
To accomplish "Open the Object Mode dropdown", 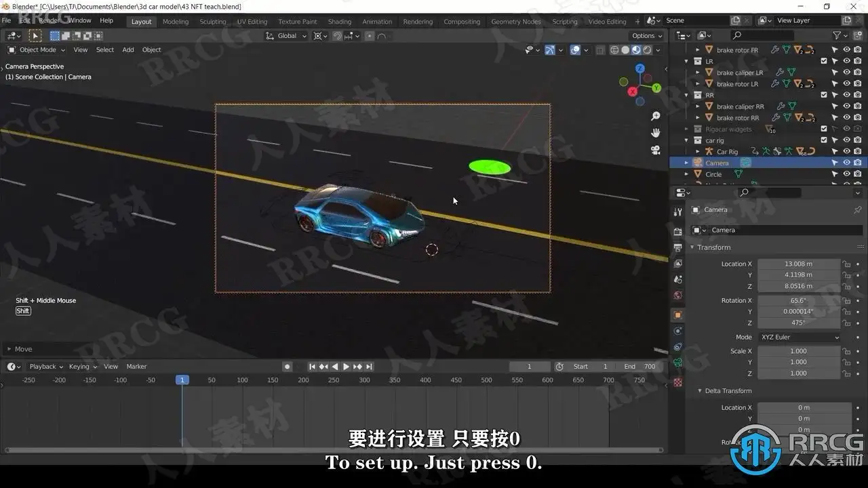I will (37, 49).
